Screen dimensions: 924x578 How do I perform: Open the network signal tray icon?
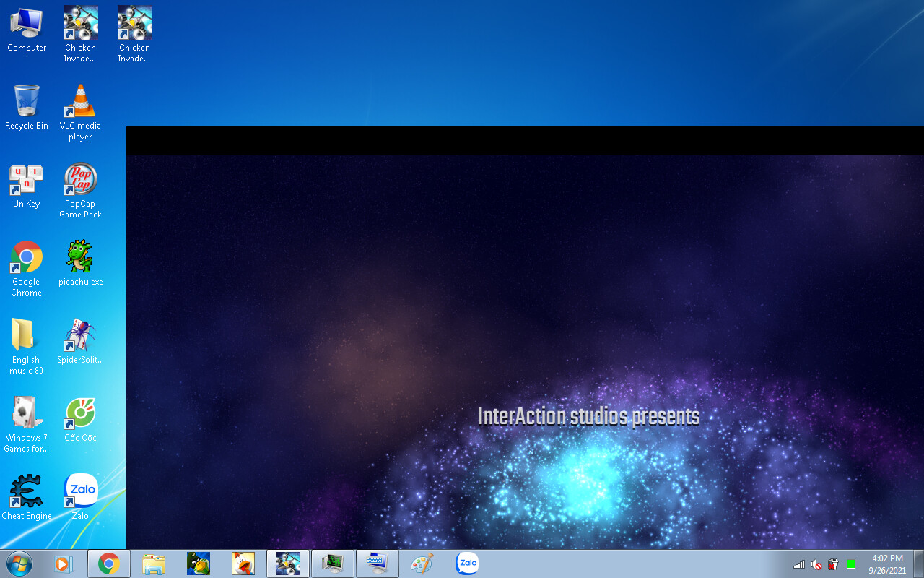(x=799, y=564)
